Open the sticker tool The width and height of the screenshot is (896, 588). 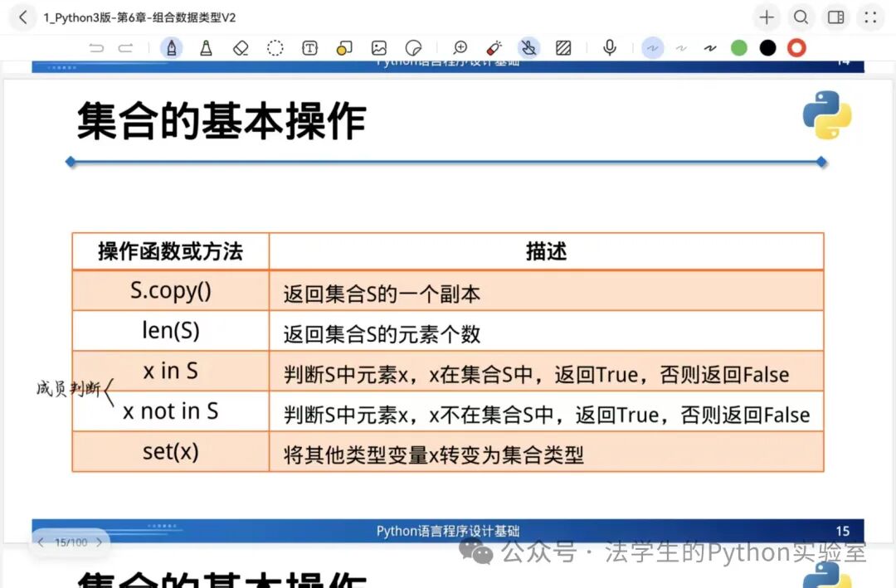pos(413,48)
